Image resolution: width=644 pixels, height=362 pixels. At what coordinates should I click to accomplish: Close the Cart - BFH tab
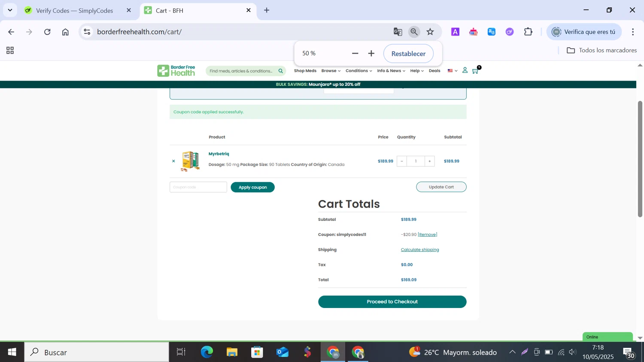pyautogui.click(x=249, y=10)
